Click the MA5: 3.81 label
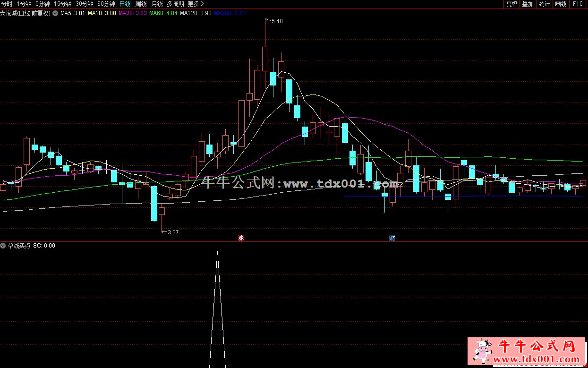The width and height of the screenshot is (588, 368). 73,13
